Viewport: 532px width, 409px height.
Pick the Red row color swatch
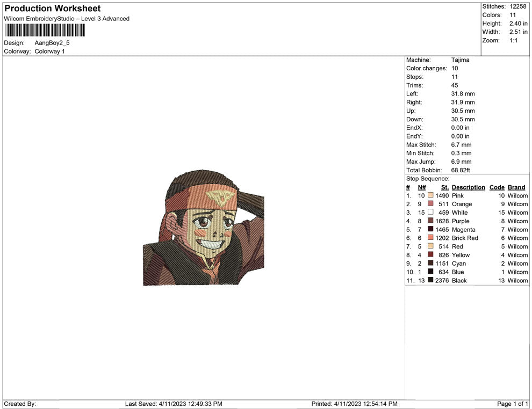tap(430, 246)
